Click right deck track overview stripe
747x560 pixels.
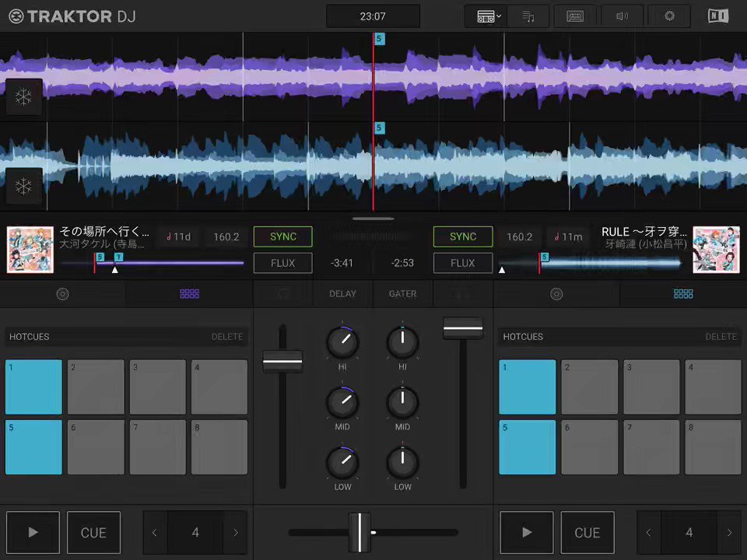[591, 263]
